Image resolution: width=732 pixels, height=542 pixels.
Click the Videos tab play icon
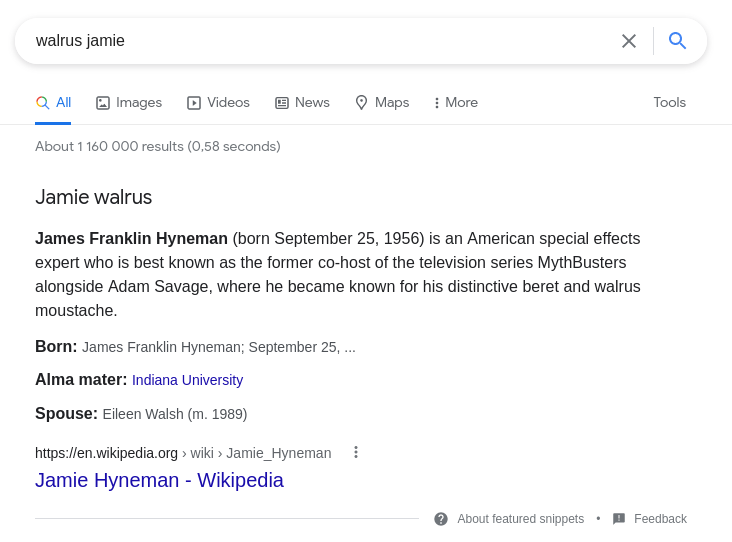point(194,103)
